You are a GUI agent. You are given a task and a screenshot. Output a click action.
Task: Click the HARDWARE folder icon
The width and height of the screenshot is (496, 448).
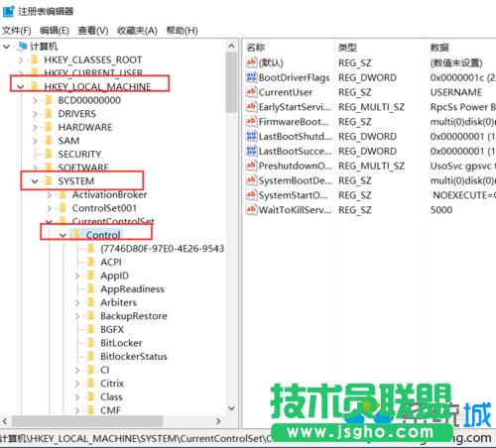49,127
